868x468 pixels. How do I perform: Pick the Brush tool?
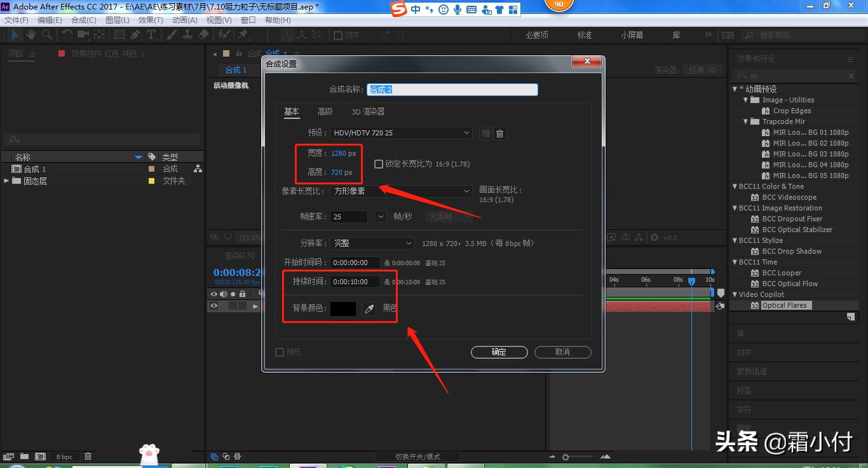click(173, 35)
